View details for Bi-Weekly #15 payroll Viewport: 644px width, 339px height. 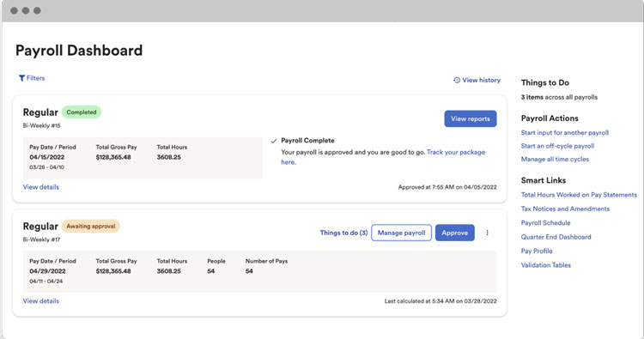41,187
